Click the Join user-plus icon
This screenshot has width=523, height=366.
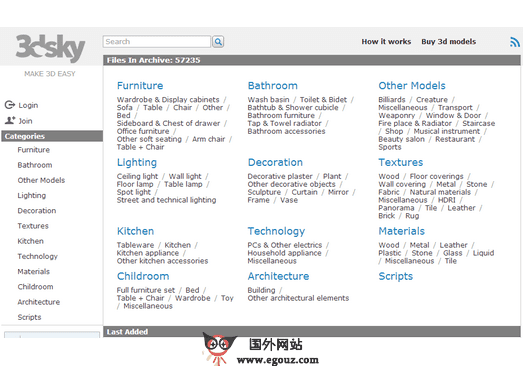(10, 120)
